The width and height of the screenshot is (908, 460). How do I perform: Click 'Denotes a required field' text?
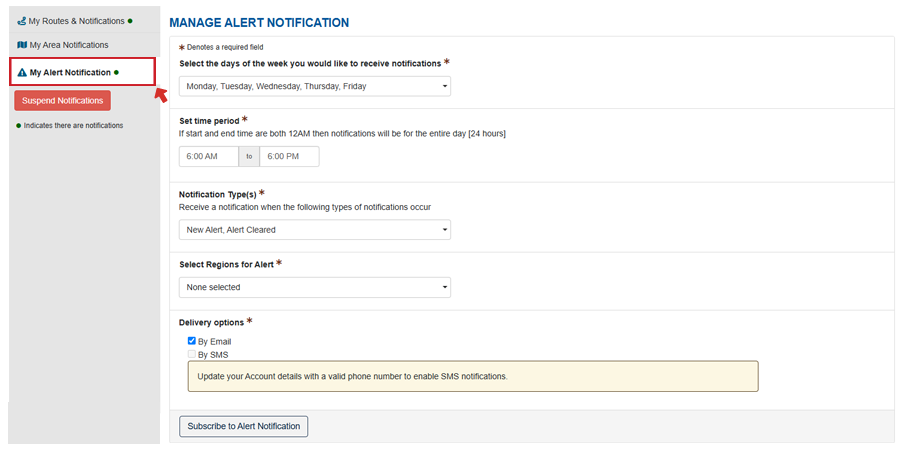click(x=225, y=48)
